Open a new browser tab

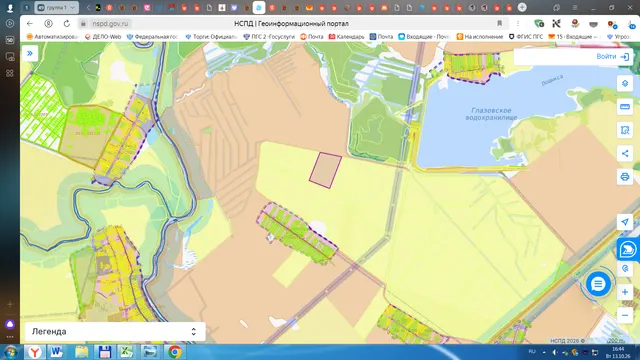(522, 7)
